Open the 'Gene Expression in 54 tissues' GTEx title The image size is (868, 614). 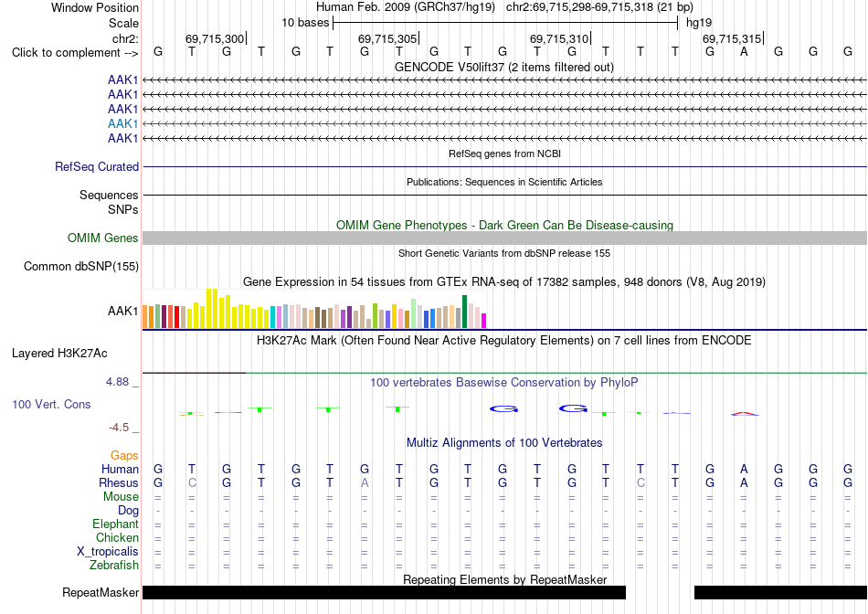click(x=503, y=281)
